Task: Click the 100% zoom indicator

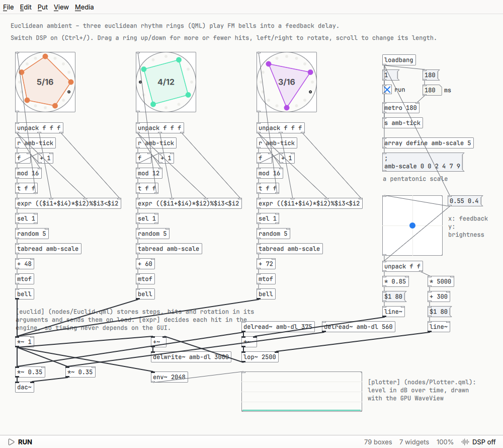Action: [445, 442]
